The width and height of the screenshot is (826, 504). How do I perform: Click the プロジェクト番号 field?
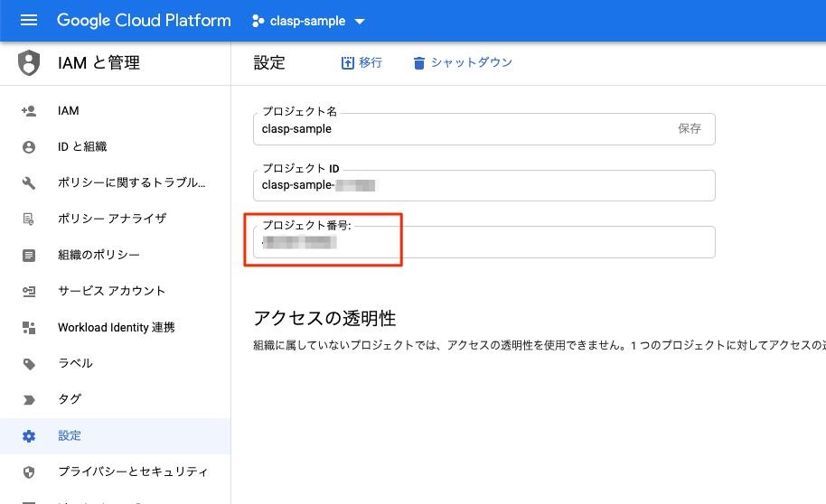coord(484,242)
